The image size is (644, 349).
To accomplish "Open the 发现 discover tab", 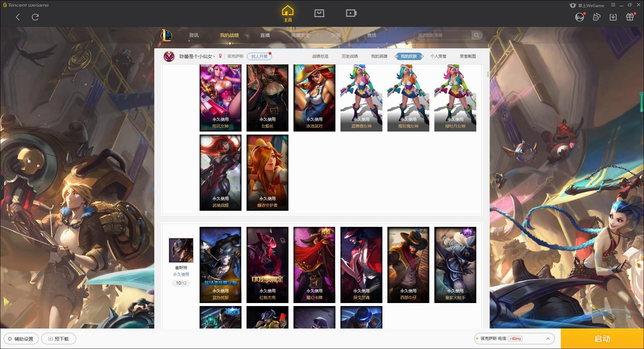I will 336,35.
